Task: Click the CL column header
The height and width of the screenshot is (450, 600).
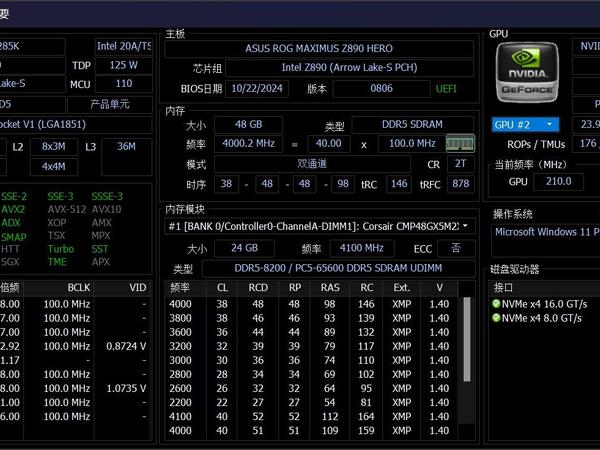Action: [222, 288]
